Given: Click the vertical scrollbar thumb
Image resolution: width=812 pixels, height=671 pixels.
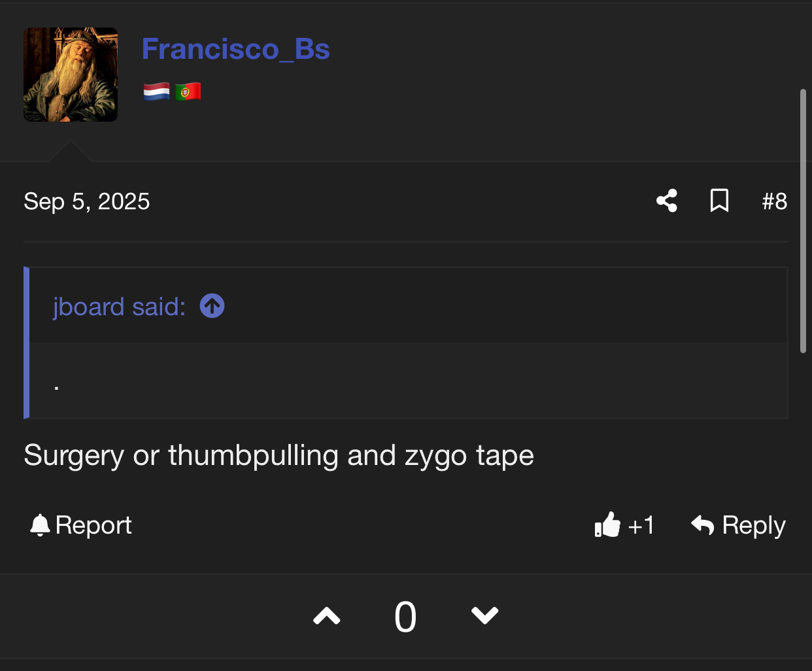Looking at the screenshot, I should click(x=804, y=221).
